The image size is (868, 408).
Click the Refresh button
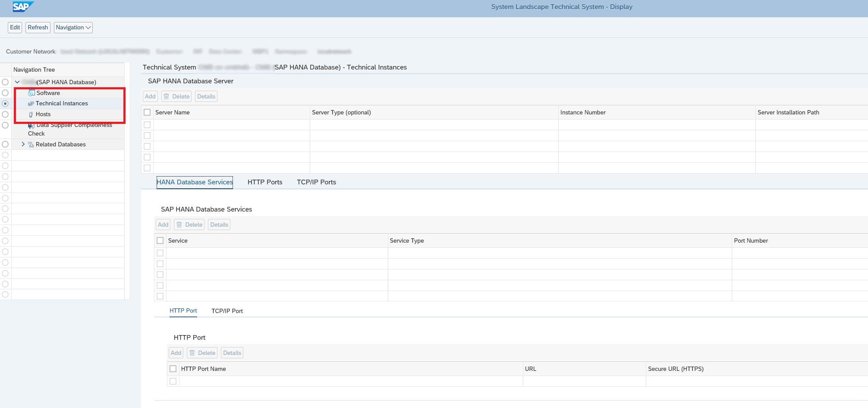coord(38,28)
